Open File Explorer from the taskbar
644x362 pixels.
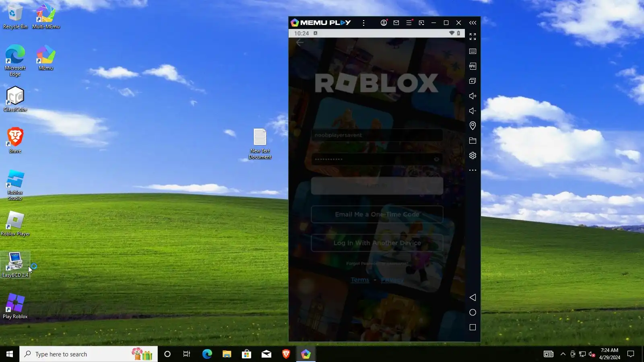click(x=227, y=354)
